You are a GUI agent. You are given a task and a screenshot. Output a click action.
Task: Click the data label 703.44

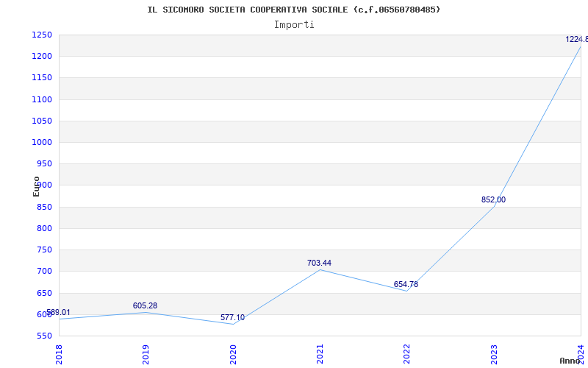coord(319,263)
